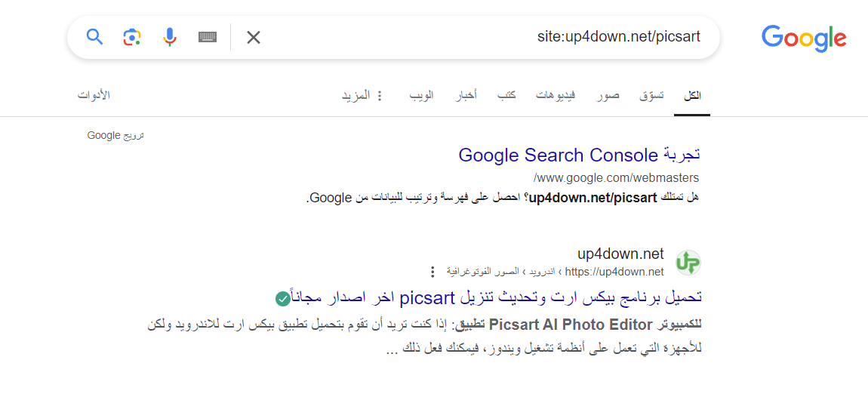Switch to the فيديوهات (Videos) tab
This screenshot has width=868, height=397.
pos(556,96)
